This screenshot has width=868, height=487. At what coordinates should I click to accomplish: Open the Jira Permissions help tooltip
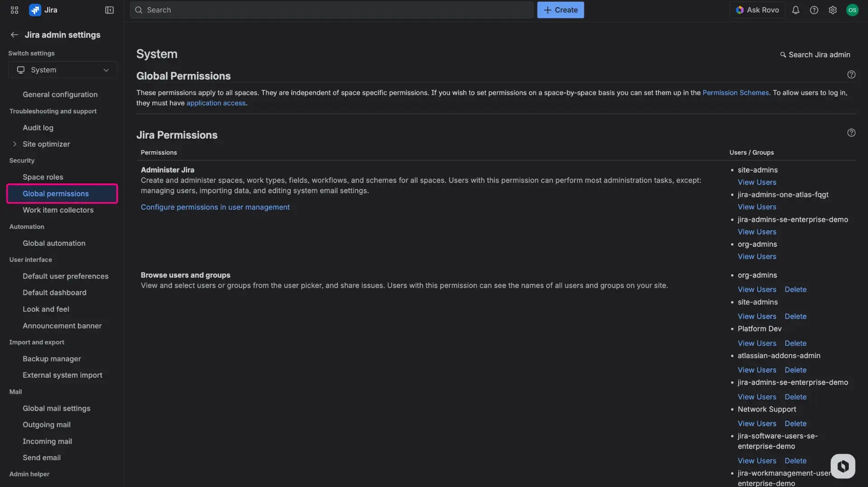852,132
